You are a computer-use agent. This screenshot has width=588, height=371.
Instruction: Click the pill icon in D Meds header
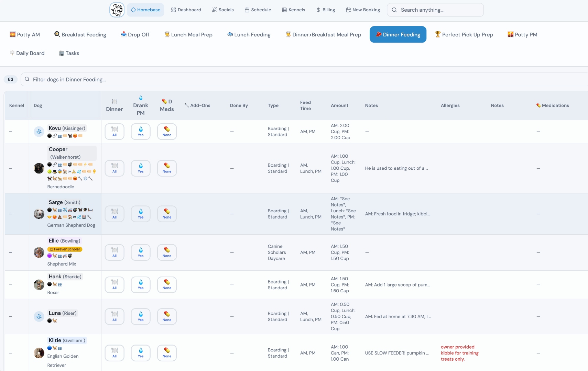pyautogui.click(x=164, y=101)
